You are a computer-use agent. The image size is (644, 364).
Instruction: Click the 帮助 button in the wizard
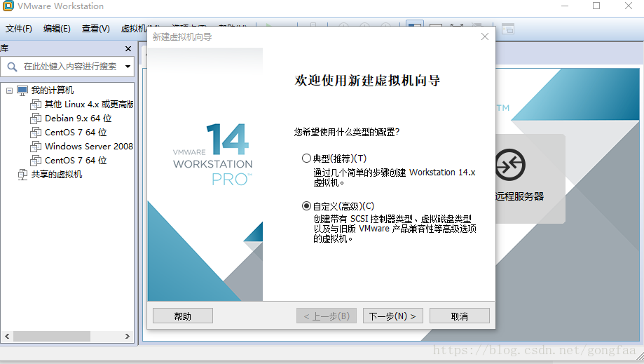183,316
